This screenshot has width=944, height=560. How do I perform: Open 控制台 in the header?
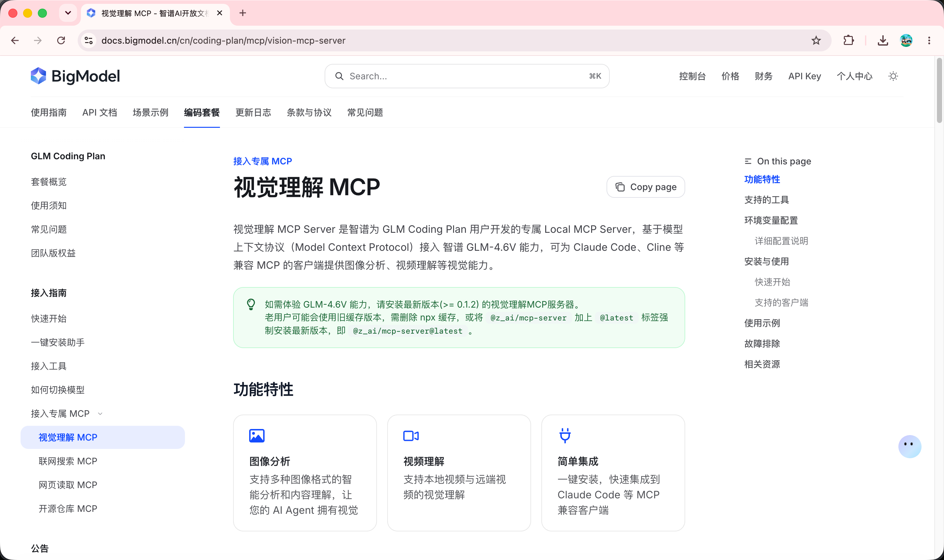tap(692, 76)
